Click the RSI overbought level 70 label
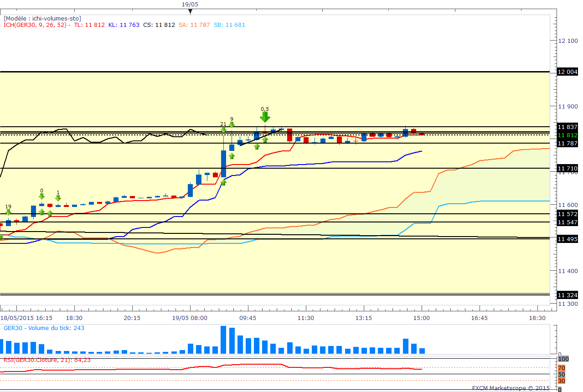This screenshot has width=583, height=392. pyautogui.click(x=562, y=368)
